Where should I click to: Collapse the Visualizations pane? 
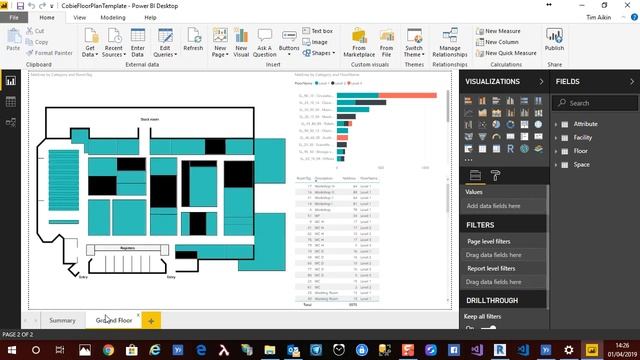tap(542, 82)
